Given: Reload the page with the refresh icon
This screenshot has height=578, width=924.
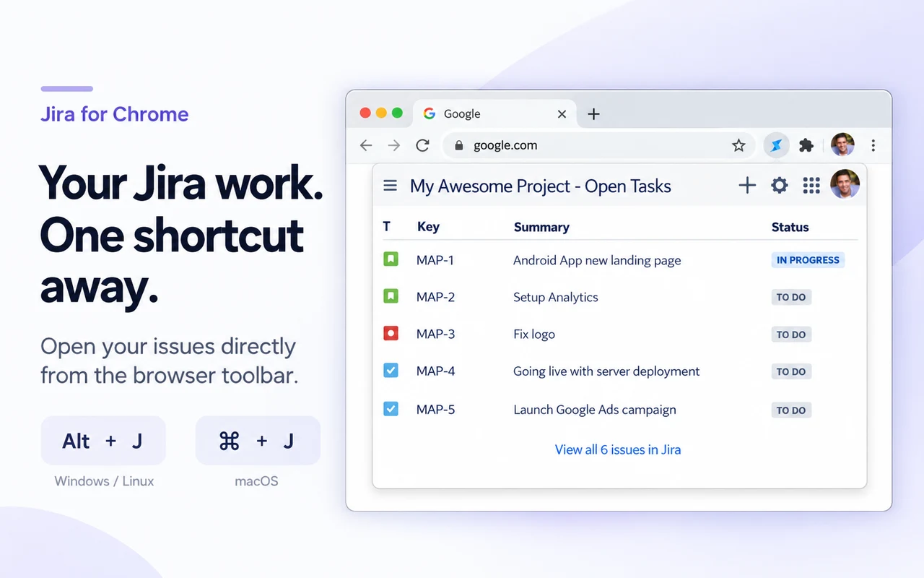Looking at the screenshot, I should (x=423, y=145).
